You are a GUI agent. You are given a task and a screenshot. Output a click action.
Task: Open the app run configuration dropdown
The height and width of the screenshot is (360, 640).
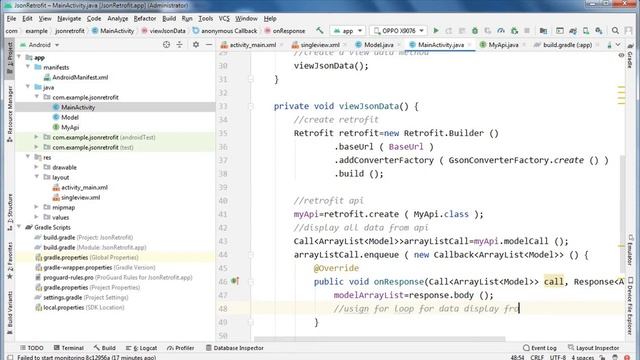point(347,31)
